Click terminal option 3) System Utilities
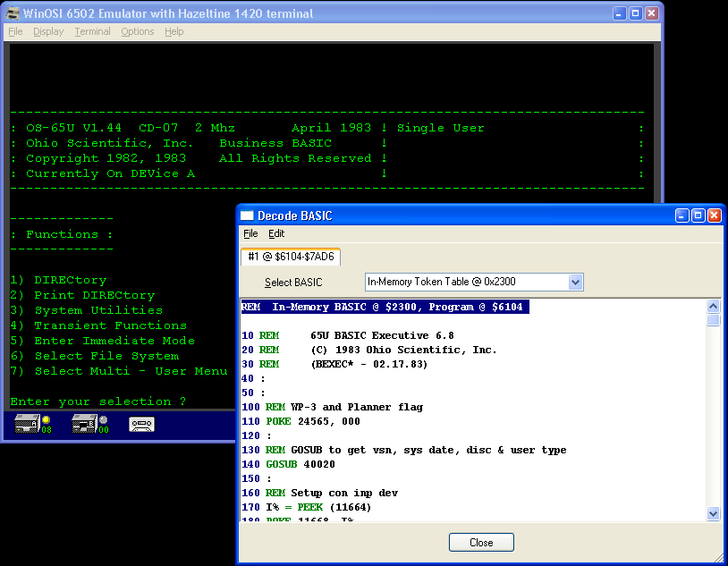The width and height of the screenshot is (728, 566). [87, 310]
